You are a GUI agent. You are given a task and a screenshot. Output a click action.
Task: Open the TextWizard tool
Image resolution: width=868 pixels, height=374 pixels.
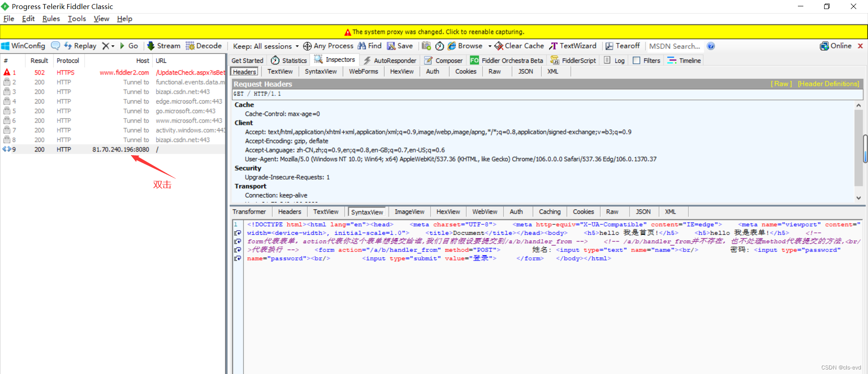[x=573, y=46]
